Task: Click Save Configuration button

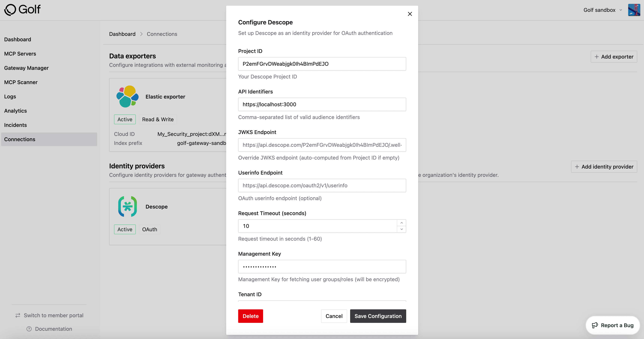Action: (378, 316)
